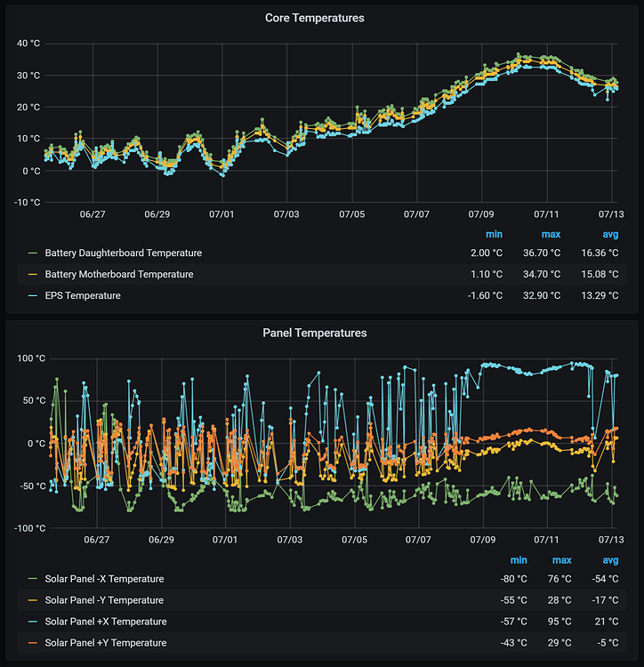Sort Panel Temperatures legend by min column
The image size is (644, 667).
pyautogui.click(x=519, y=560)
